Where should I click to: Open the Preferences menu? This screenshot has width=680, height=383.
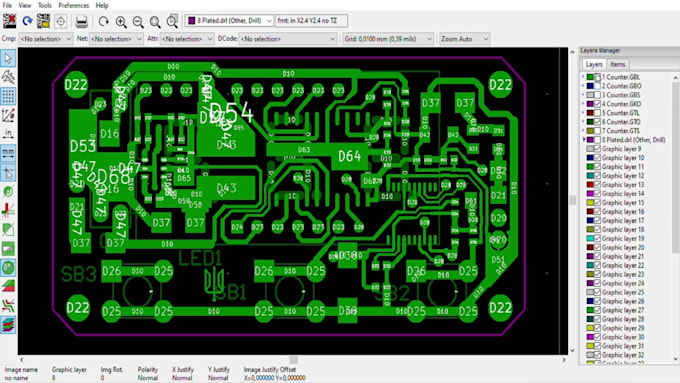click(74, 5)
